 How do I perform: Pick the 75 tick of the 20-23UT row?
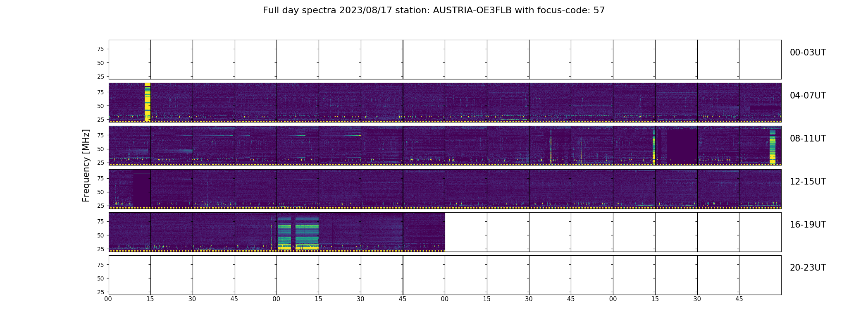tap(100, 265)
